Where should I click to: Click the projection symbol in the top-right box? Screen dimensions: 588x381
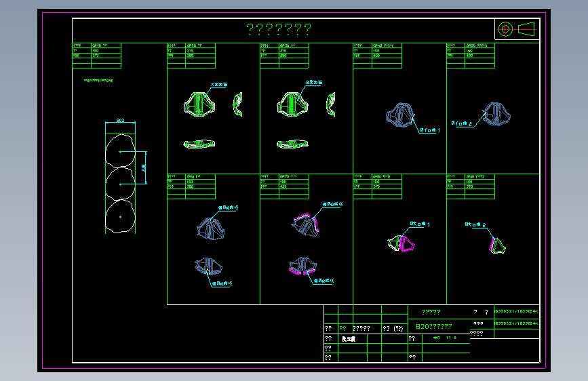click(517, 29)
